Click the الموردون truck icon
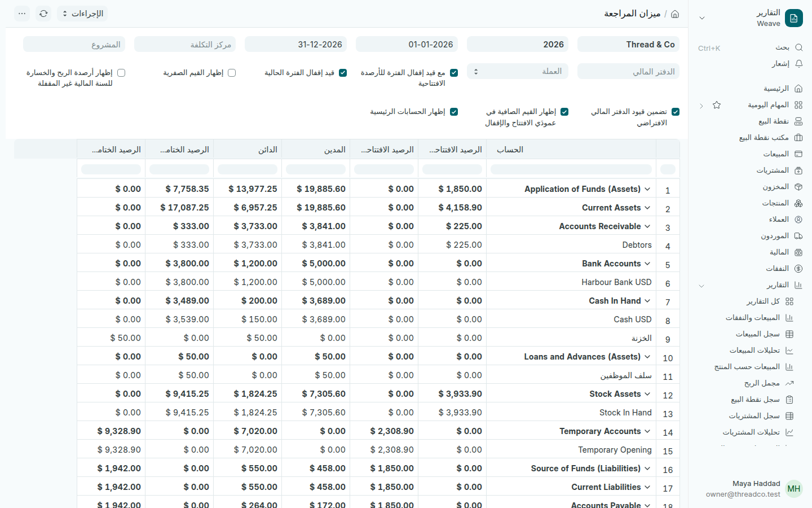The image size is (812, 508). (798, 236)
